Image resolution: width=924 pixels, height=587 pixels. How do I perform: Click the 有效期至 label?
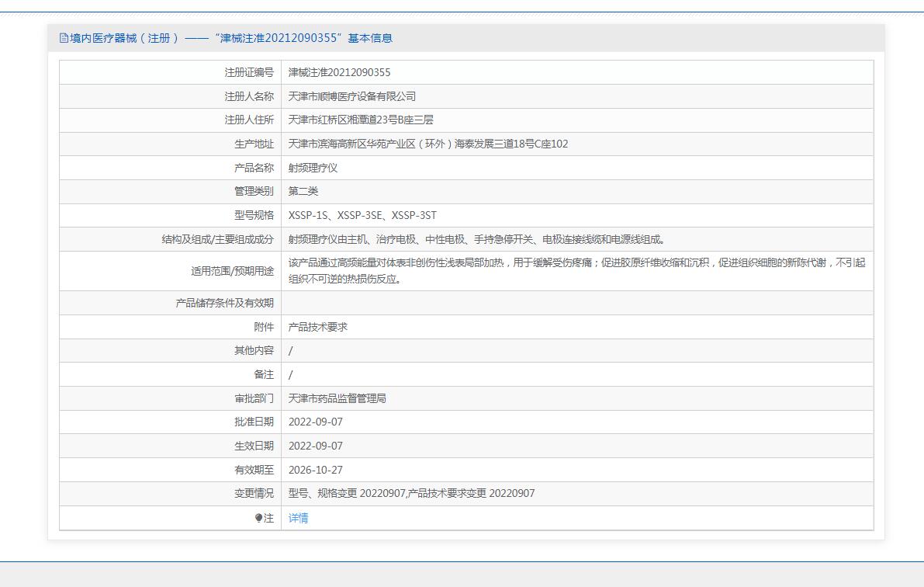254,471
